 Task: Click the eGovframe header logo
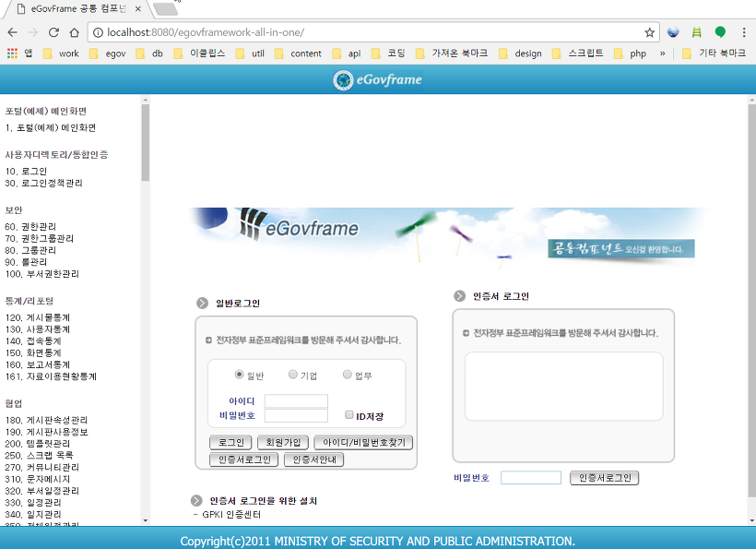377,79
